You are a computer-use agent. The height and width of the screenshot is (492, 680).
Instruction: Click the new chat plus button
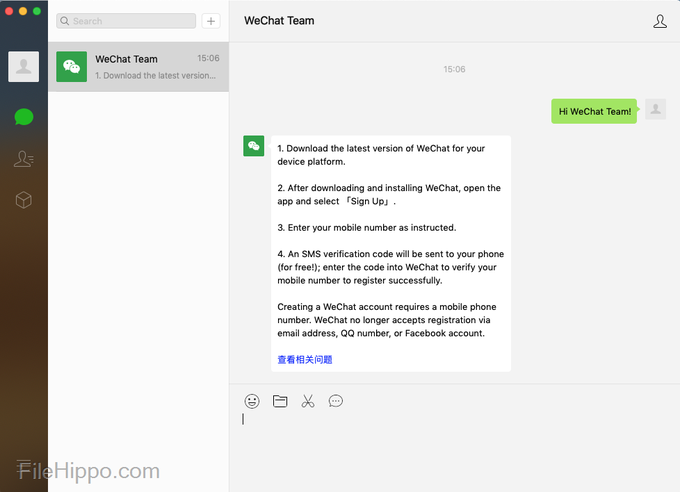(x=211, y=21)
